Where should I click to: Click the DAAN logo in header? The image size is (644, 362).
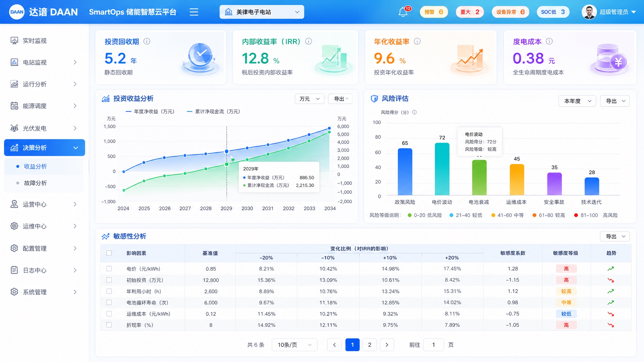point(17,12)
